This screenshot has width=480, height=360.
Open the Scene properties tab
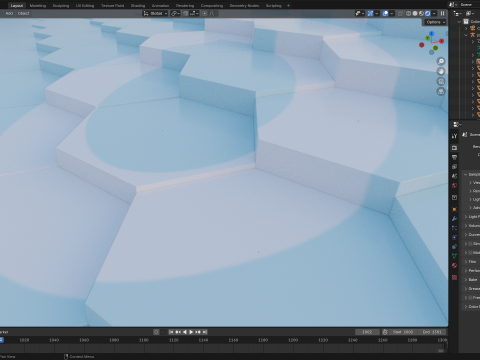click(454, 176)
